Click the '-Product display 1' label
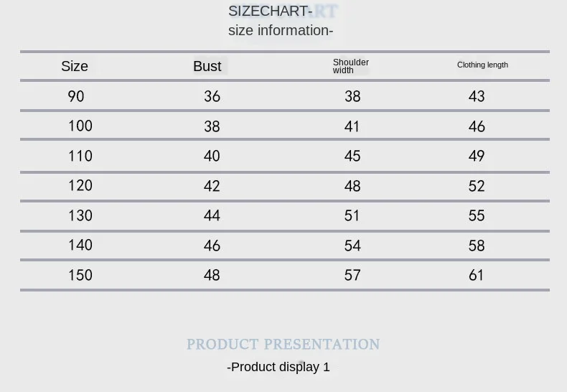 [278, 367]
